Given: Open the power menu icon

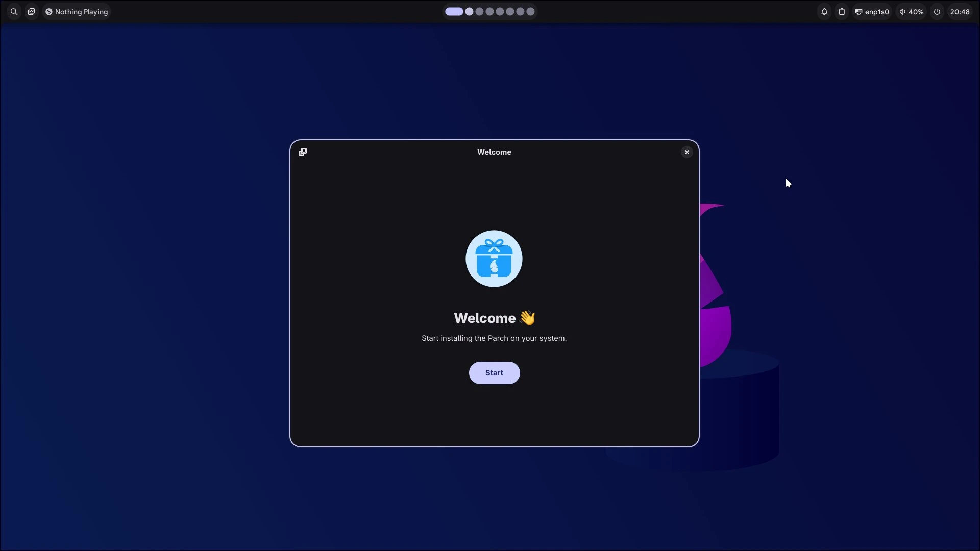Looking at the screenshot, I should [x=937, y=12].
